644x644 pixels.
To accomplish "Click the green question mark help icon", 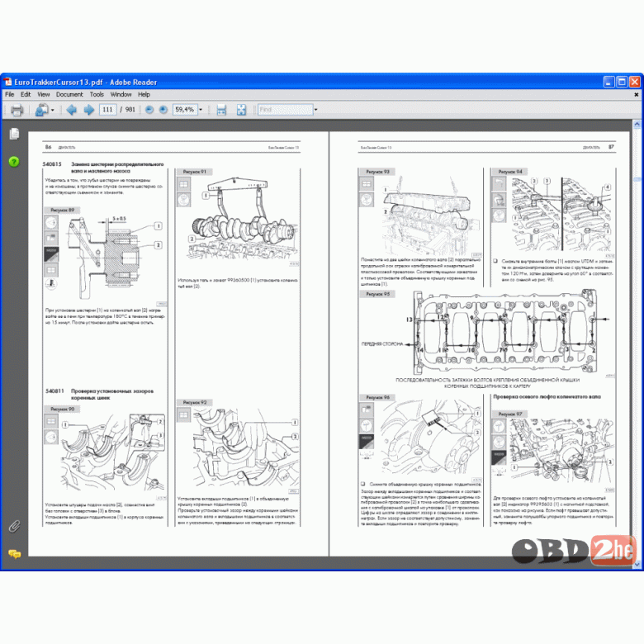I will coord(14,162).
